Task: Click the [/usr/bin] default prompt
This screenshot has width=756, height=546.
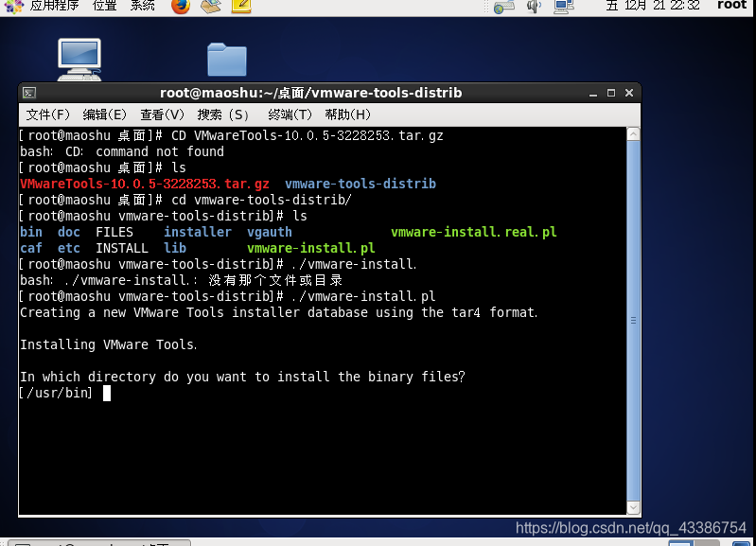Action: pos(56,393)
